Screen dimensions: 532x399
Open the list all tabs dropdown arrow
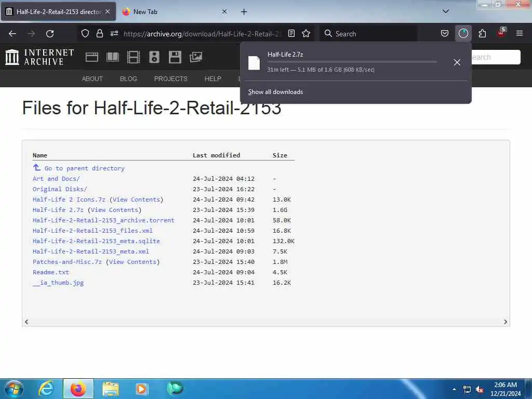[446, 11]
